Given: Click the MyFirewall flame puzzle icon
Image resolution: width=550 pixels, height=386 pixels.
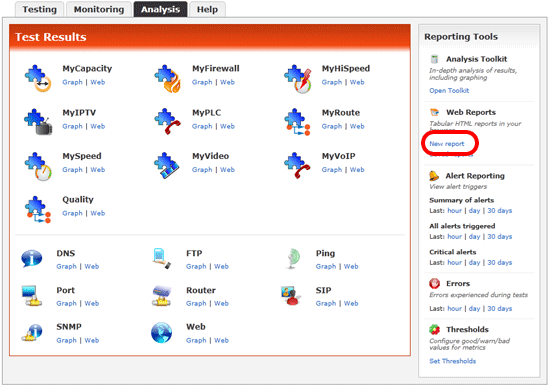Looking at the screenshot, I should point(168,79).
